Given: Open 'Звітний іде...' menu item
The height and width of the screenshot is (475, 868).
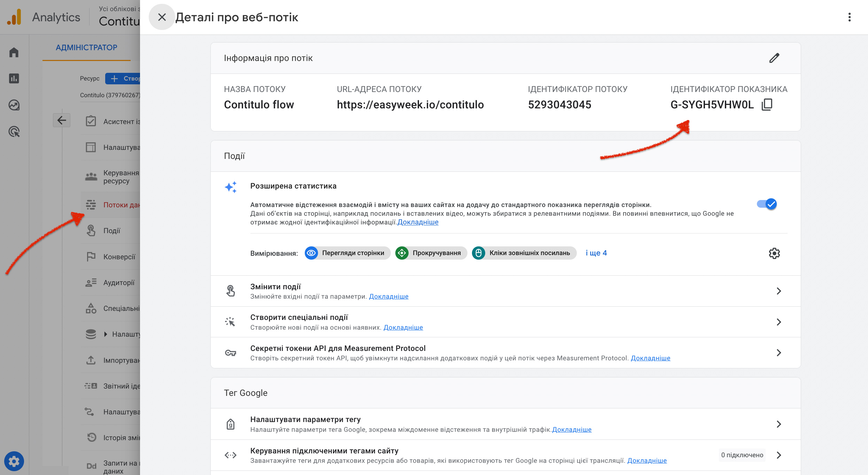Looking at the screenshot, I should coord(110,386).
